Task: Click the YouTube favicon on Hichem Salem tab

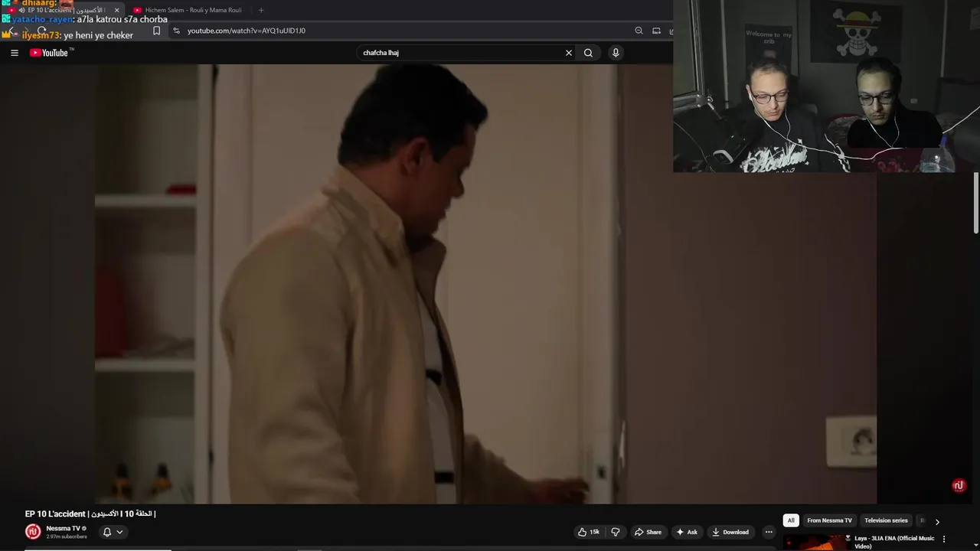Action: click(x=138, y=10)
